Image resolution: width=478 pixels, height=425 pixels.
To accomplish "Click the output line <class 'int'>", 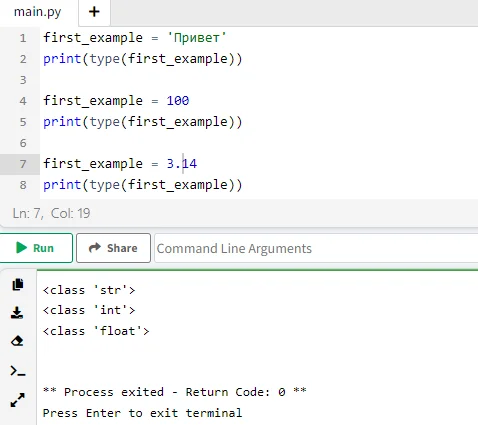I will click(x=89, y=310).
